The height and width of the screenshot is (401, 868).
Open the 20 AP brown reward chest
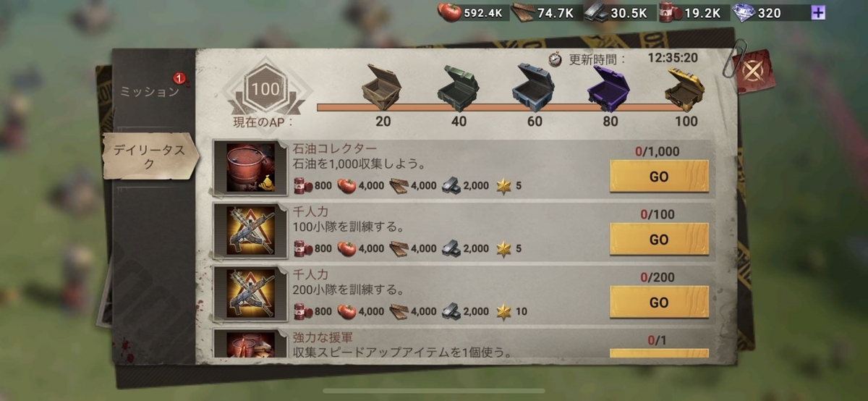point(382,85)
